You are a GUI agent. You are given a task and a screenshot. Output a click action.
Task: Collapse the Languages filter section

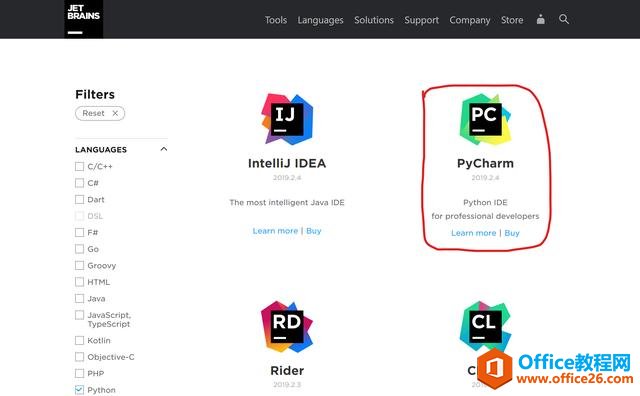tap(164, 149)
